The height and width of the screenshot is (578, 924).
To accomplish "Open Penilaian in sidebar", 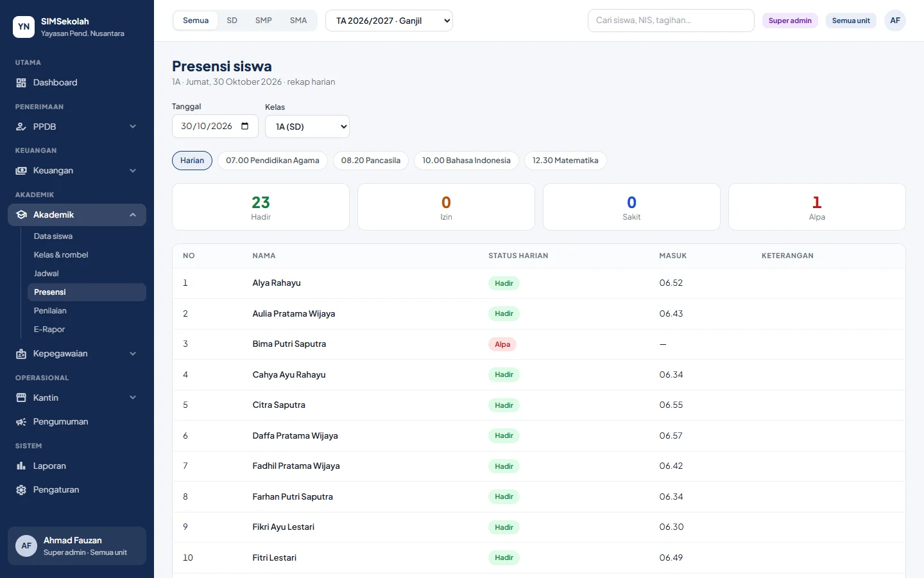I will click(87, 311).
